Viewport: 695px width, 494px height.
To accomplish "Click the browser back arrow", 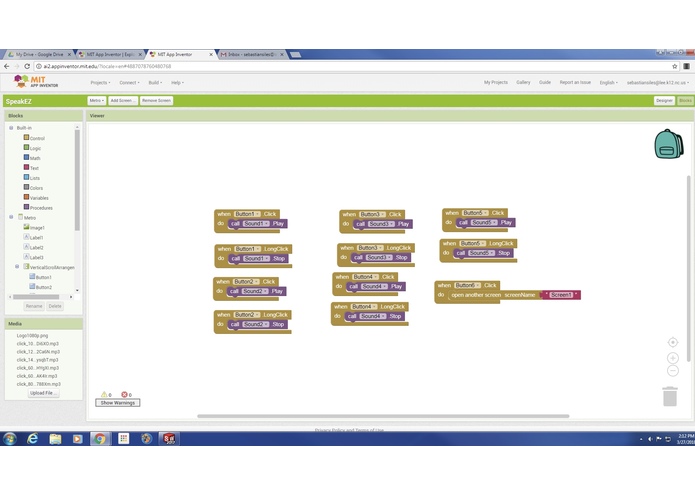I will pos(6,66).
